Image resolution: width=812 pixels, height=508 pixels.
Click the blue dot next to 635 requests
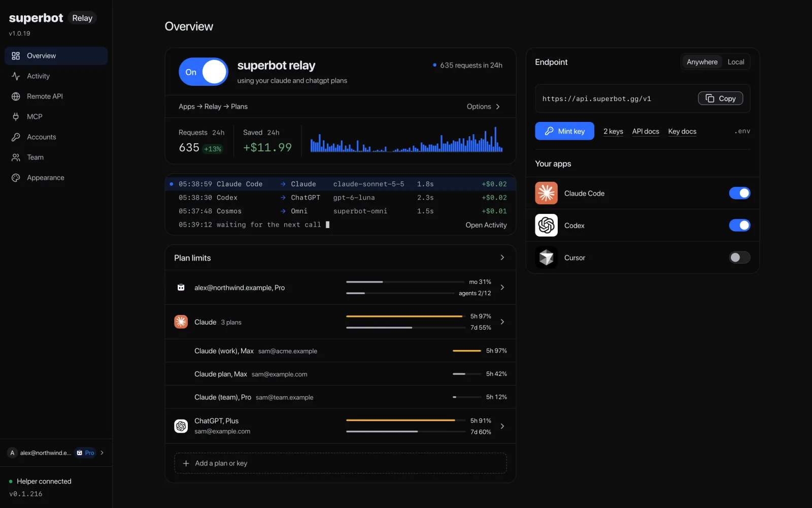click(x=434, y=65)
